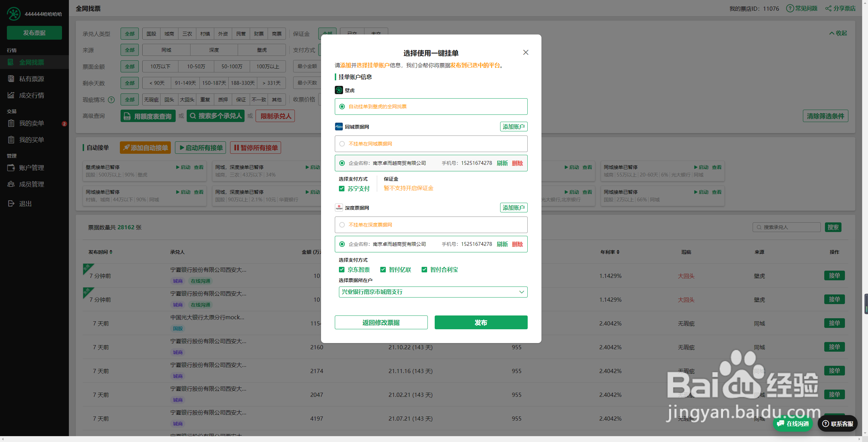Collapse filters with 收起 chevron
The width and height of the screenshot is (868, 442).
832,33
